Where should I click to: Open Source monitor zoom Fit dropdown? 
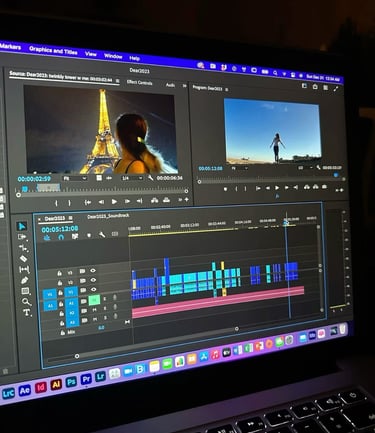75,179
